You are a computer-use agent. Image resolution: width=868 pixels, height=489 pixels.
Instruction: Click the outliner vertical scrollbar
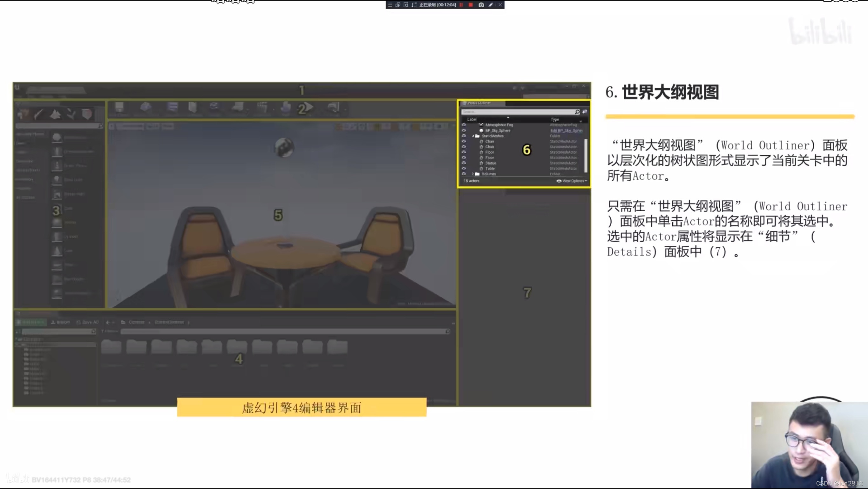pyautogui.click(x=586, y=155)
